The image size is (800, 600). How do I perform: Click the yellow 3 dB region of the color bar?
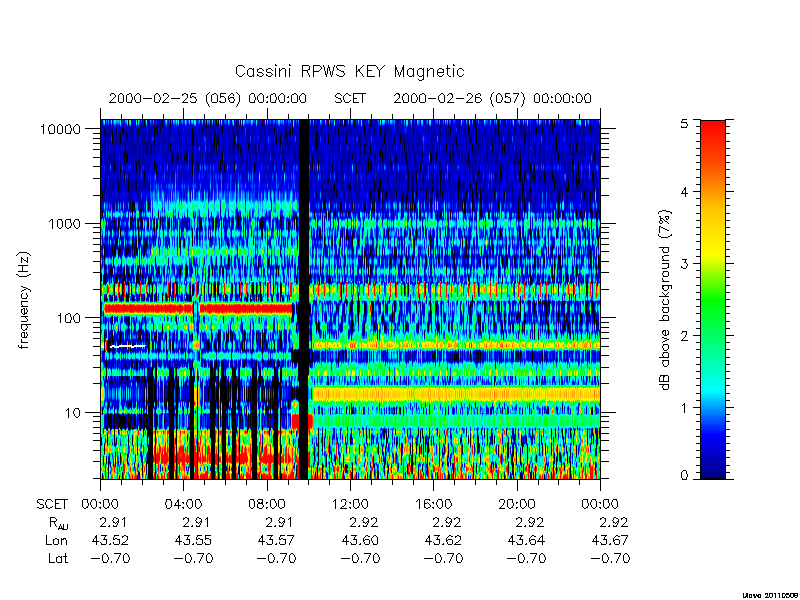[x=713, y=254]
